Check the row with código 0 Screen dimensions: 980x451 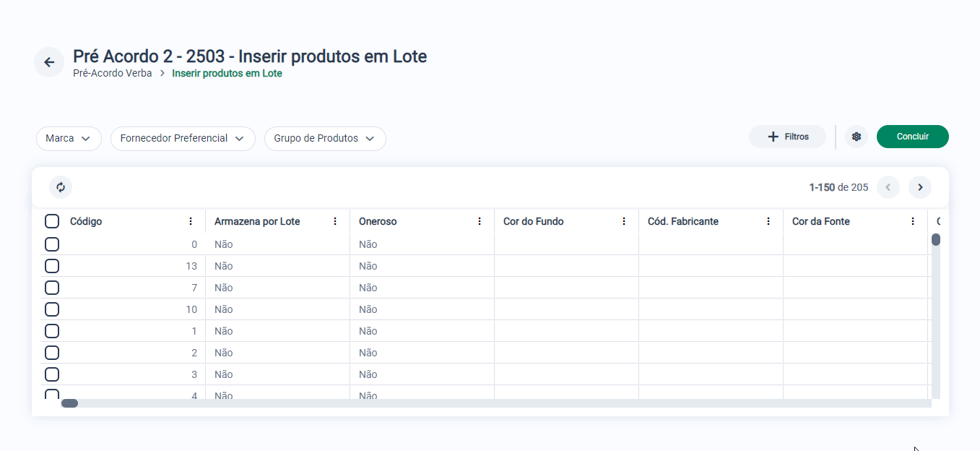point(52,244)
